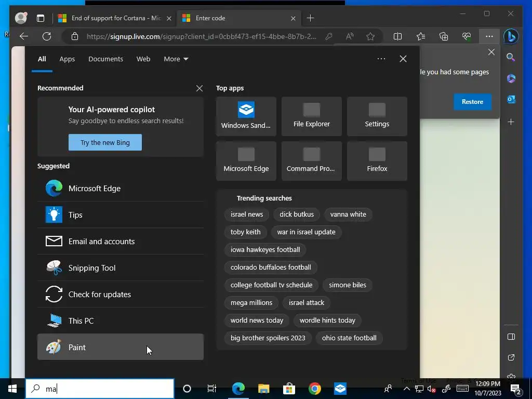Image resolution: width=532 pixels, height=399 pixels.
Task: Close the restore pages prompt
Action: (491, 52)
